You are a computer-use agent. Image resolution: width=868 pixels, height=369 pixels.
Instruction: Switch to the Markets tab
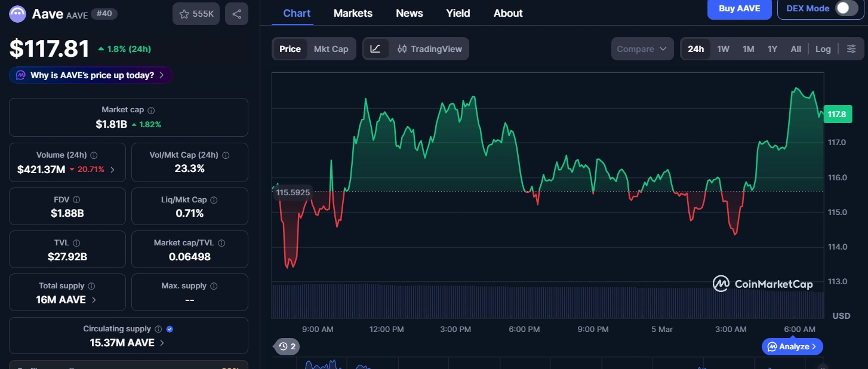click(x=352, y=13)
